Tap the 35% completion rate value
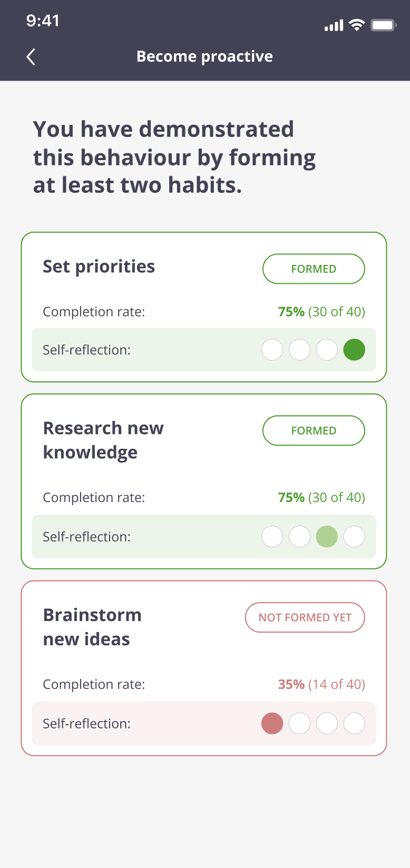Viewport: 410px width, 868px height. click(x=291, y=684)
